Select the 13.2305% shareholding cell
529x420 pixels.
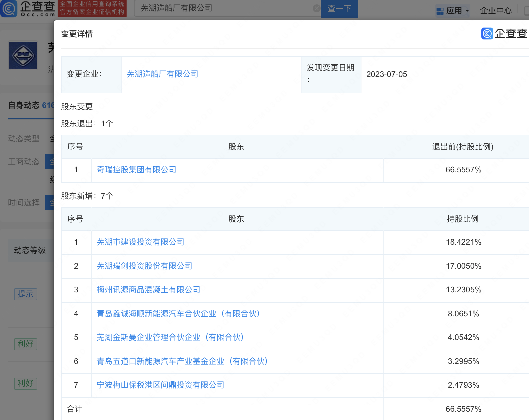[x=463, y=290]
